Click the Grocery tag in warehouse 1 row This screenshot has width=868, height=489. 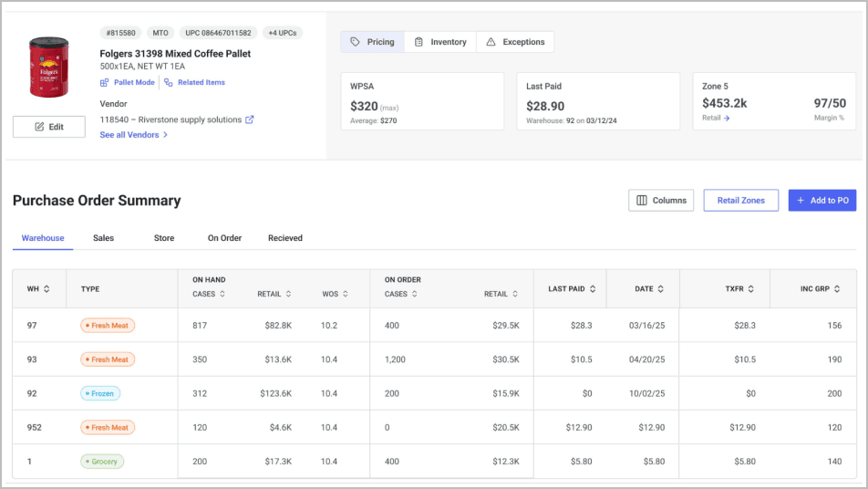point(102,462)
